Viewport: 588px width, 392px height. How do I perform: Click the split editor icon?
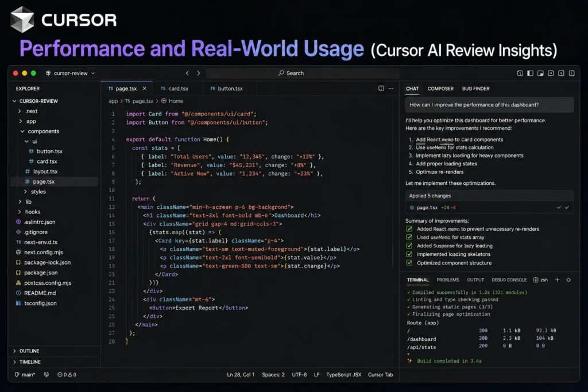[381, 88]
